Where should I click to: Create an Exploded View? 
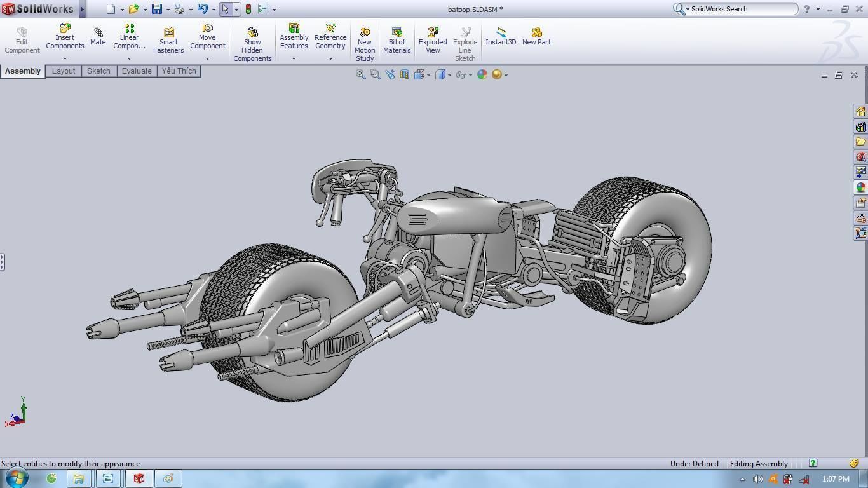(x=433, y=40)
